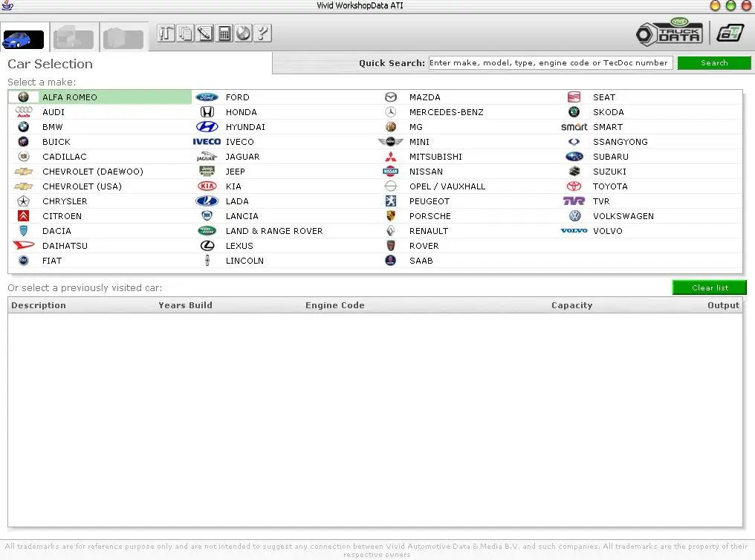Click the Engine Code column header
755x560 pixels.
tap(334, 305)
